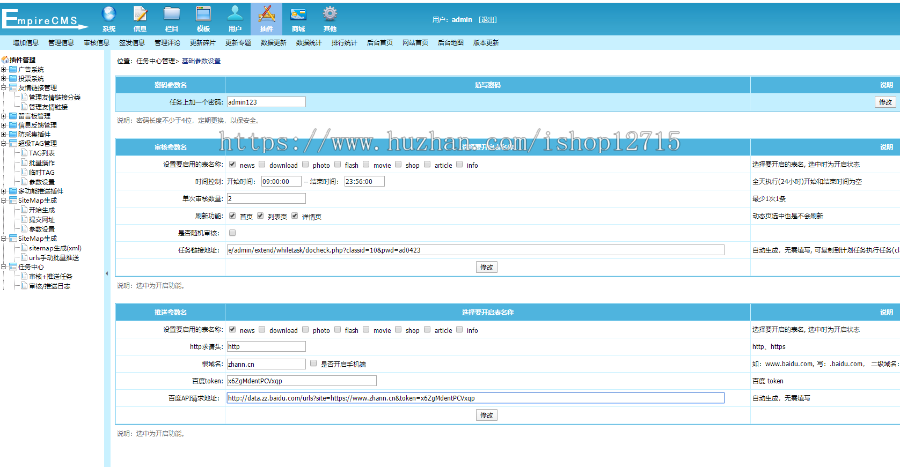
Task: Click the page icon beside TAG列表
Action: (24, 153)
